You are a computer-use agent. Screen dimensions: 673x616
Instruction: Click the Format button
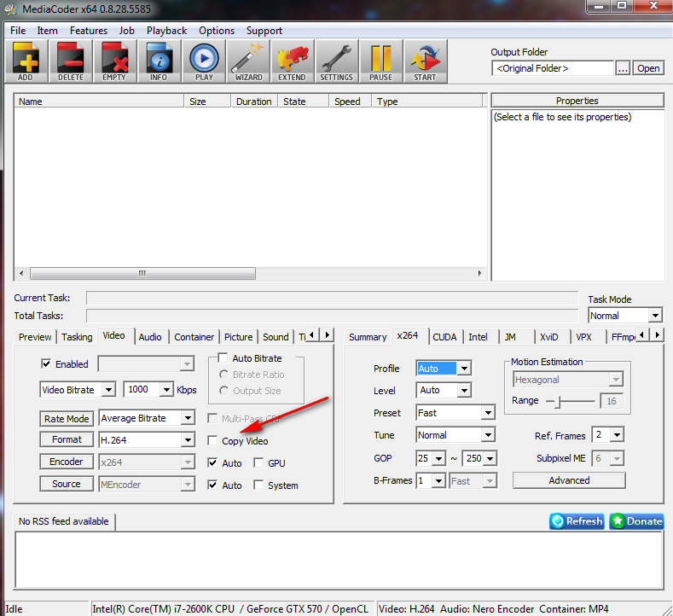(67, 439)
